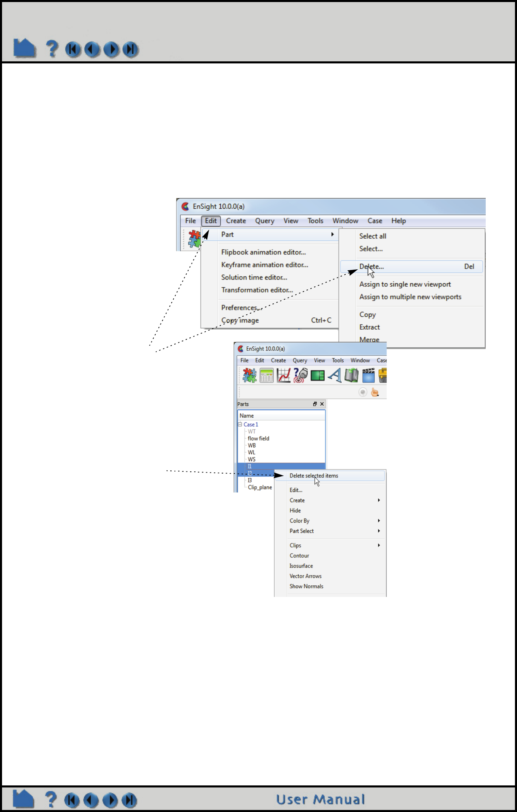Go to previous page using footer arrow
The image size is (517, 812).
click(x=91, y=800)
